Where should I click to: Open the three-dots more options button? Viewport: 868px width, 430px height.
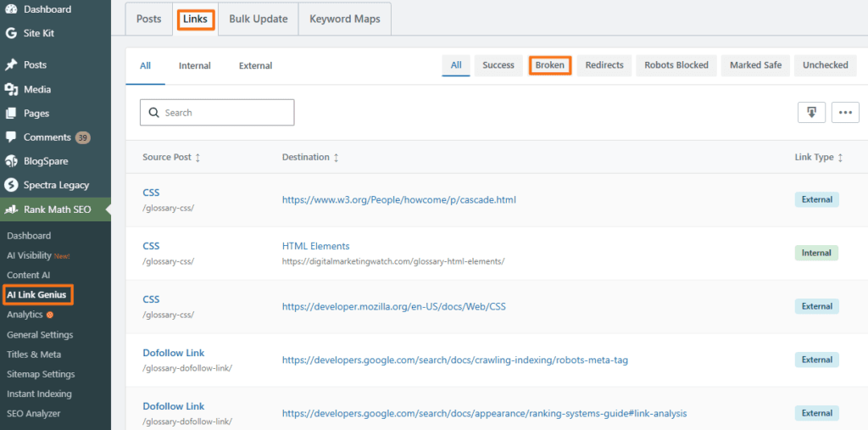click(845, 112)
